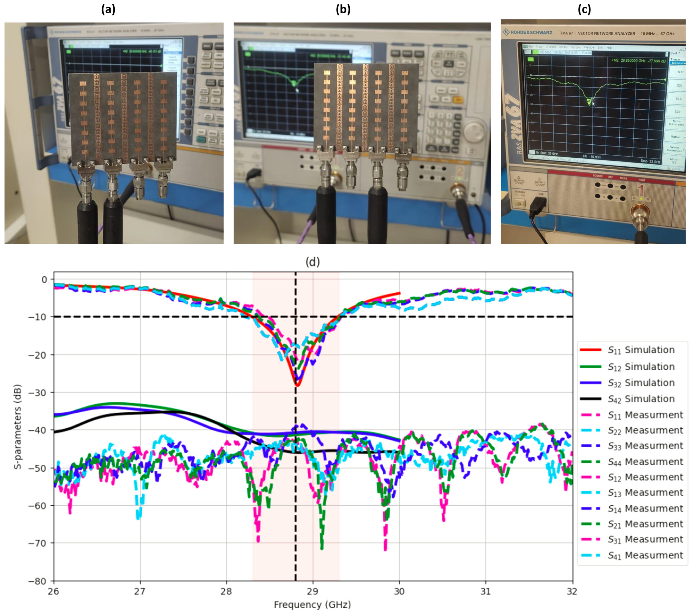
Task: Click the port 1 green LED indicator
Action: tap(641, 199)
